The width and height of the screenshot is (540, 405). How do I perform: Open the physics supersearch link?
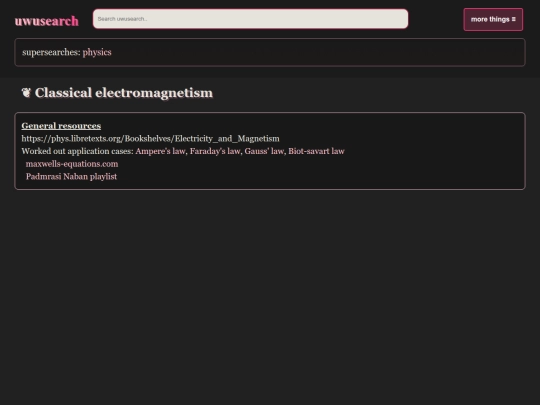coord(97,52)
